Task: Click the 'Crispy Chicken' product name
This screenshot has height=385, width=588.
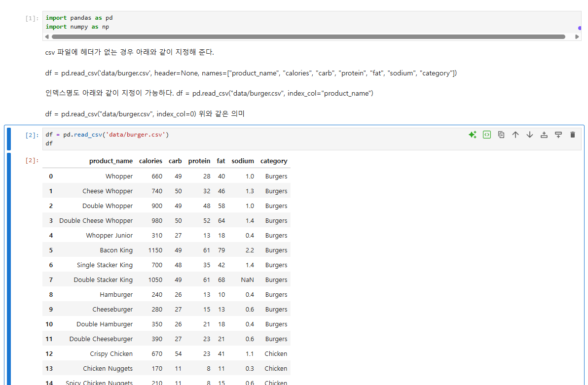Action: tap(111, 353)
